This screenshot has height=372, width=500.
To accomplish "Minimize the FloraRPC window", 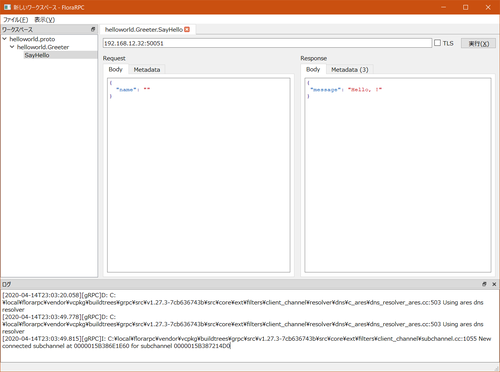I will (443, 7).
